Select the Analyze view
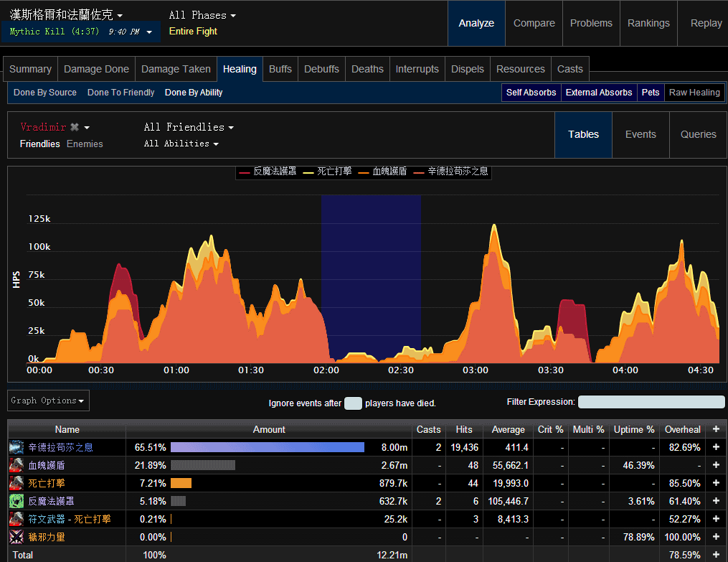 (x=476, y=23)
